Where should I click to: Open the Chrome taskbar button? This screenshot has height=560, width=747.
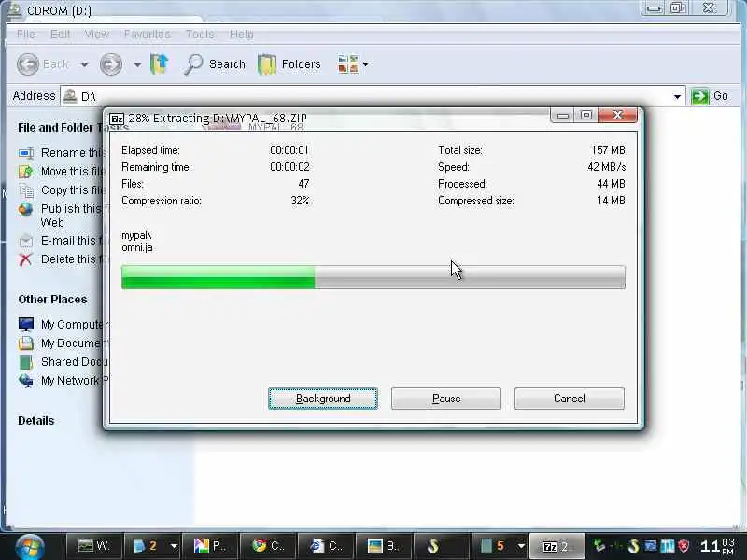coord(268,546)
